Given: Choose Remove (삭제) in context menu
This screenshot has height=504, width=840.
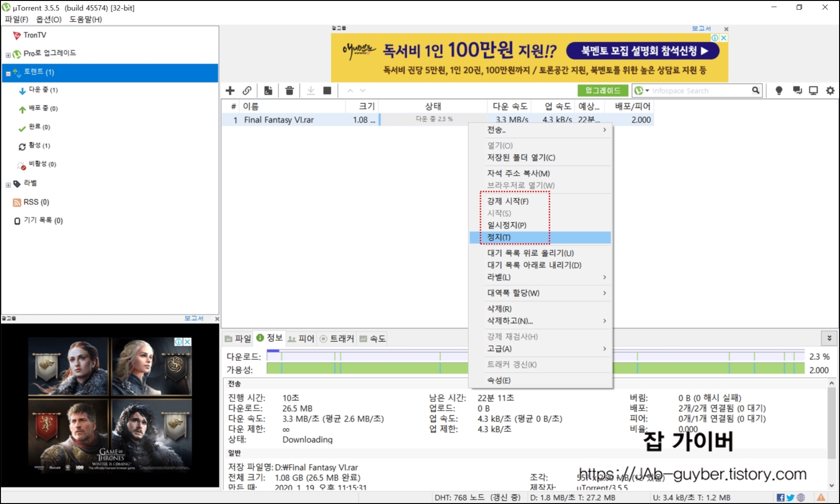Looking at the screenshot, I should [540, 309].
